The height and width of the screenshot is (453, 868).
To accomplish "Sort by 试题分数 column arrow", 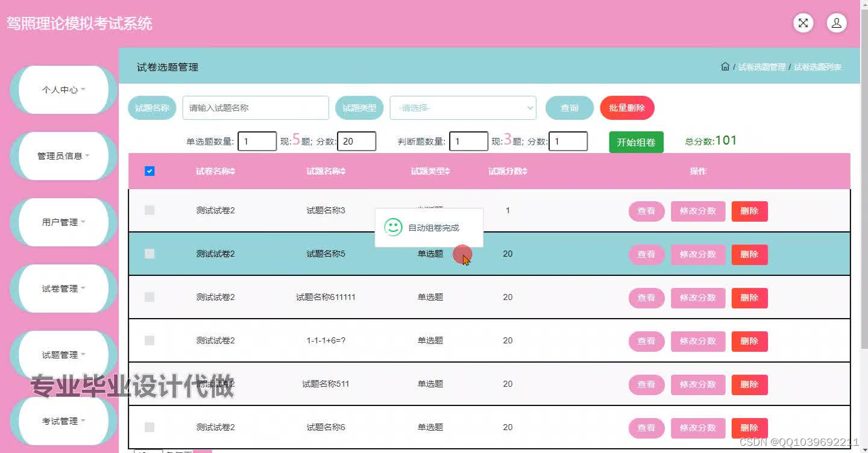I will click(524, 171).
